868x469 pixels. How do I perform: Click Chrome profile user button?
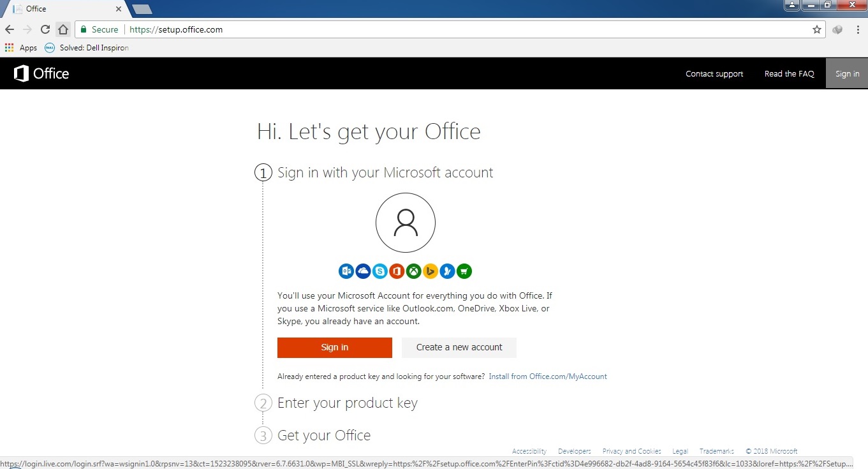792,5
